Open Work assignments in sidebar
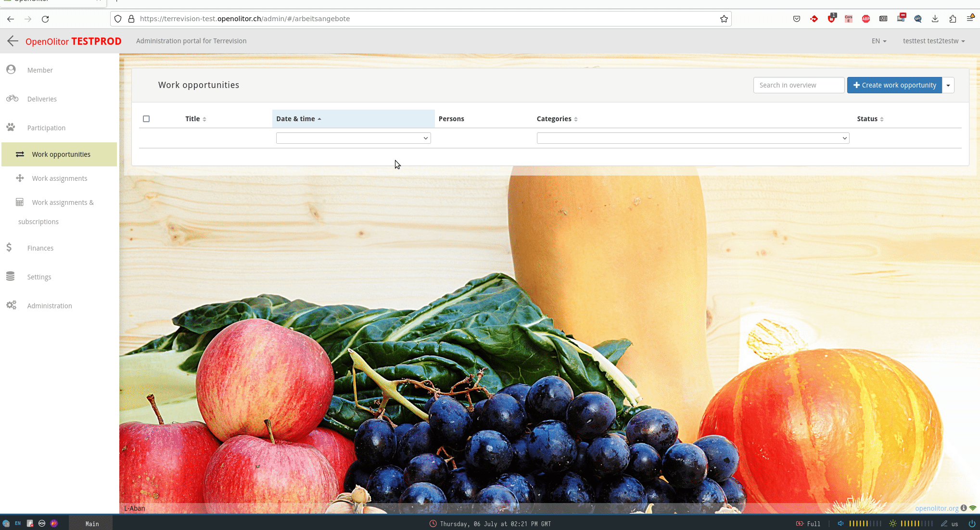The height and width of the screenshot is (530, 980). point(60,178)
